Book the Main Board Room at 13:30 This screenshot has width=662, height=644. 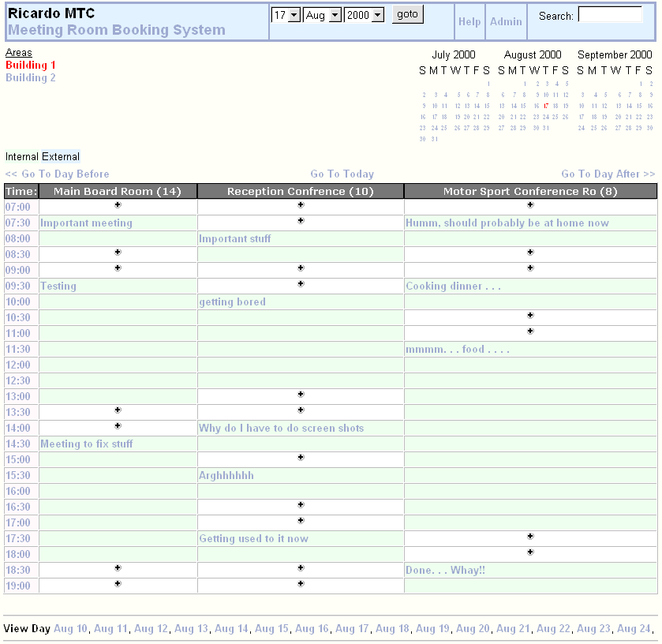(x=118, y=410)
